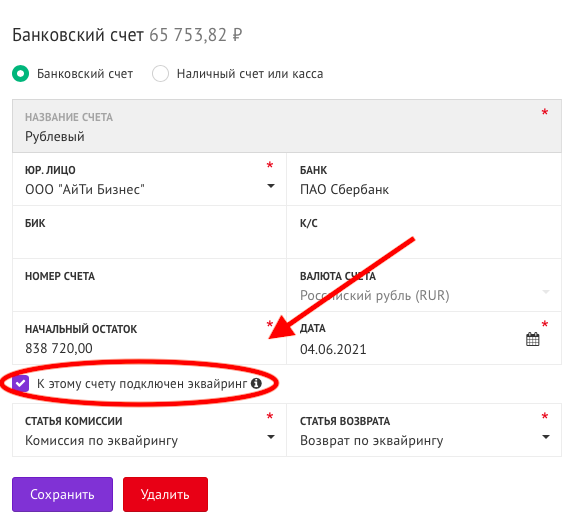Uncheck the acquiring connected checkbox

[x=20, y=383]
